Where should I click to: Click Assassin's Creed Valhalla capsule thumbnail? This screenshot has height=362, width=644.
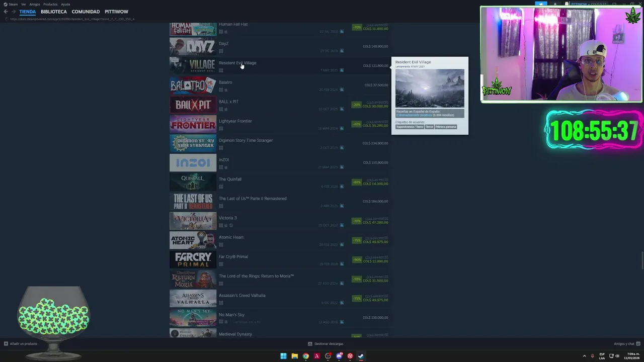click(193, 298)
